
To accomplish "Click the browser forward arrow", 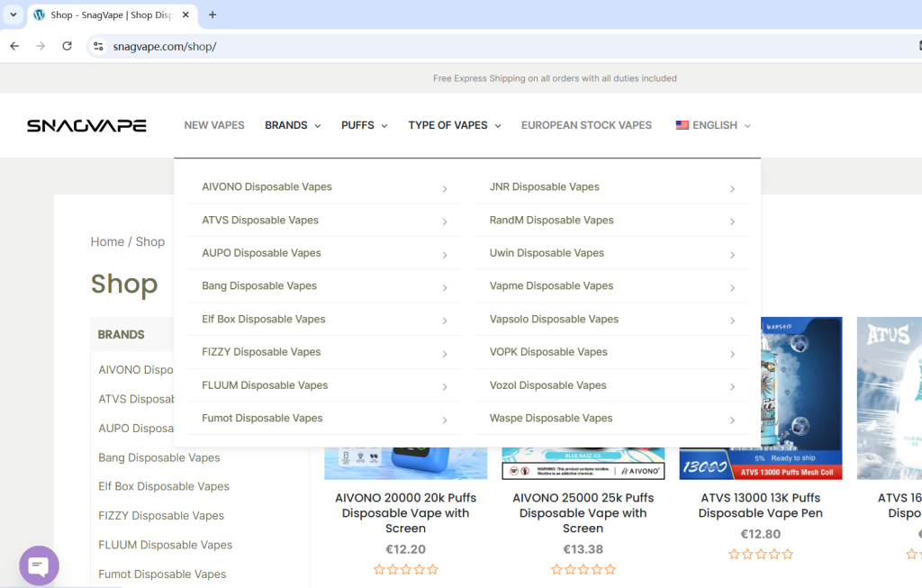I will (x=41, y=46).
